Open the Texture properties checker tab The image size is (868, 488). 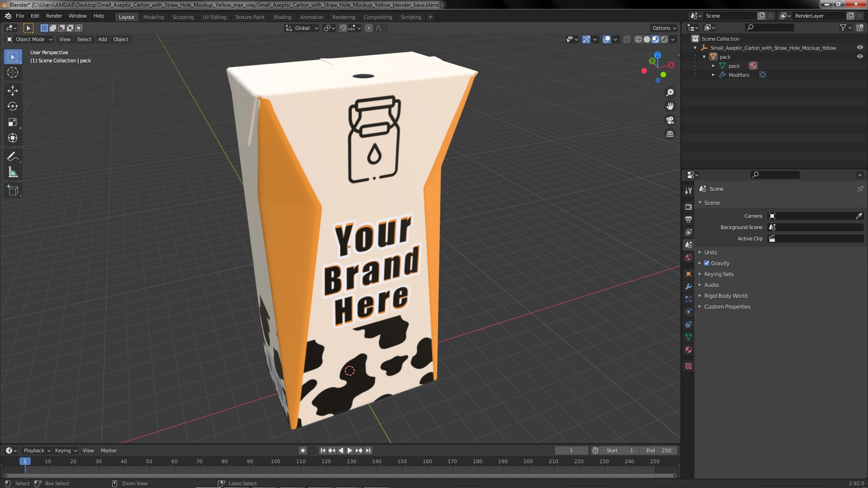(x=689, y=366)
